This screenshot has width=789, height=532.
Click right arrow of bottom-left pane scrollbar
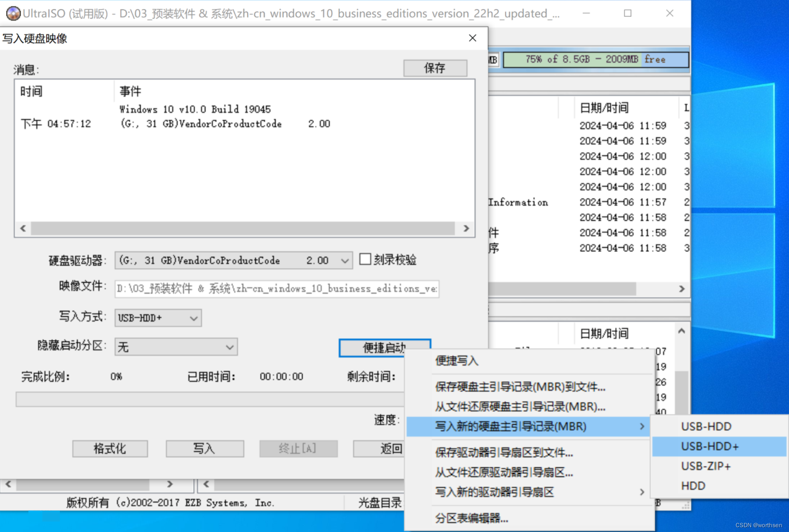click(170, 484)
